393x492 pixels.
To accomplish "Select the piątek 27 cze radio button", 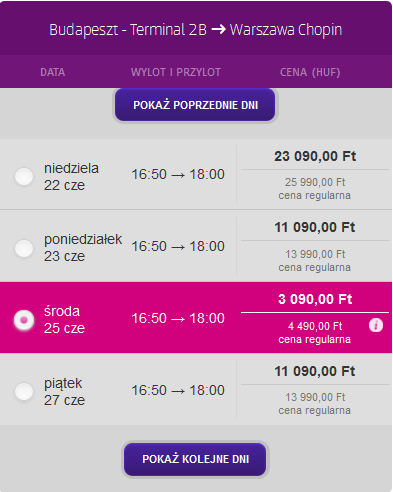I will click(24, 391).
